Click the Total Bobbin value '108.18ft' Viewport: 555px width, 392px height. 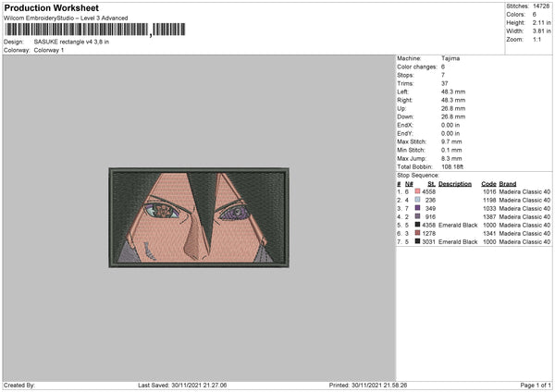tap(452, 166)
